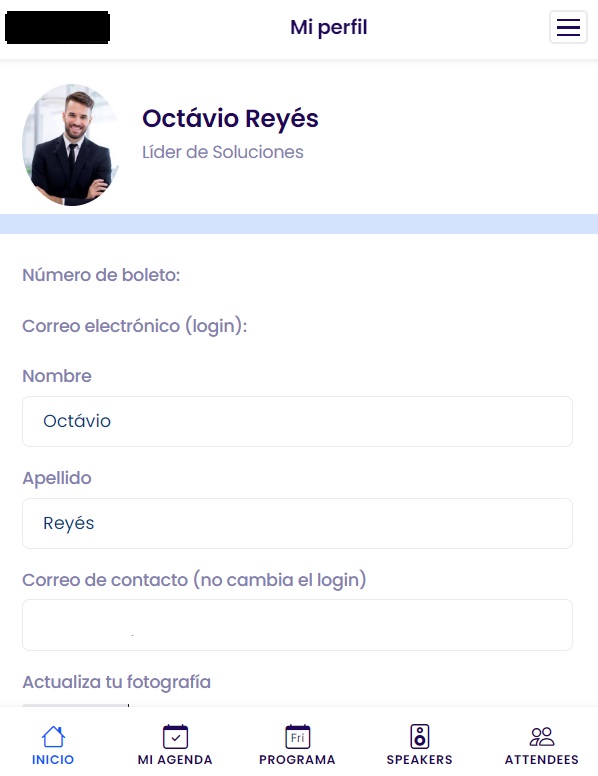Tap the Attendees people icon
The width and height of the screenshot is (598, 776).
542,736
